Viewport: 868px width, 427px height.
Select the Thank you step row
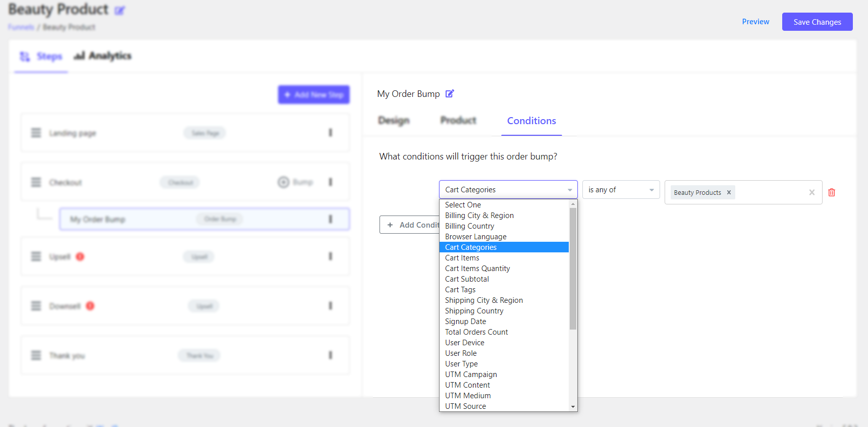[x=185, y=355]
